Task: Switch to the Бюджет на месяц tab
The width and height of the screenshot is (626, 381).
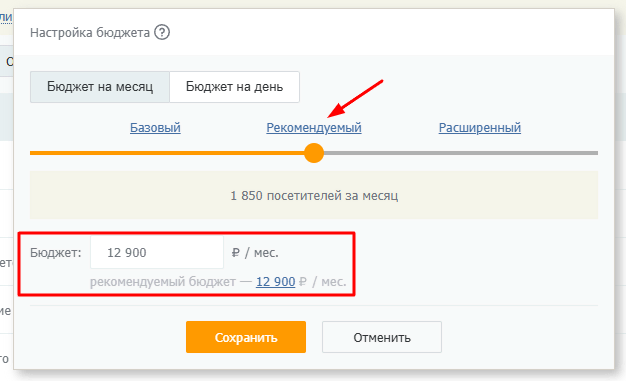Action: (100, 87)
